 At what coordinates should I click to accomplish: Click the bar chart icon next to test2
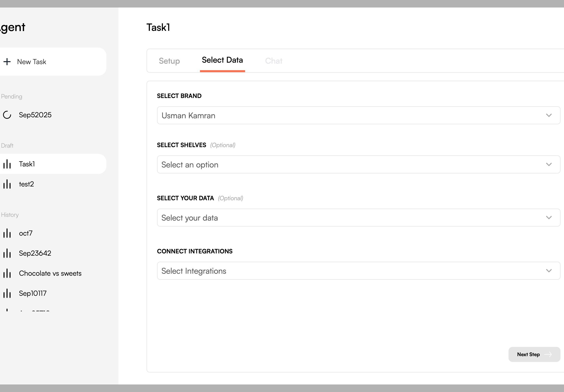click(x=7, y=184)
